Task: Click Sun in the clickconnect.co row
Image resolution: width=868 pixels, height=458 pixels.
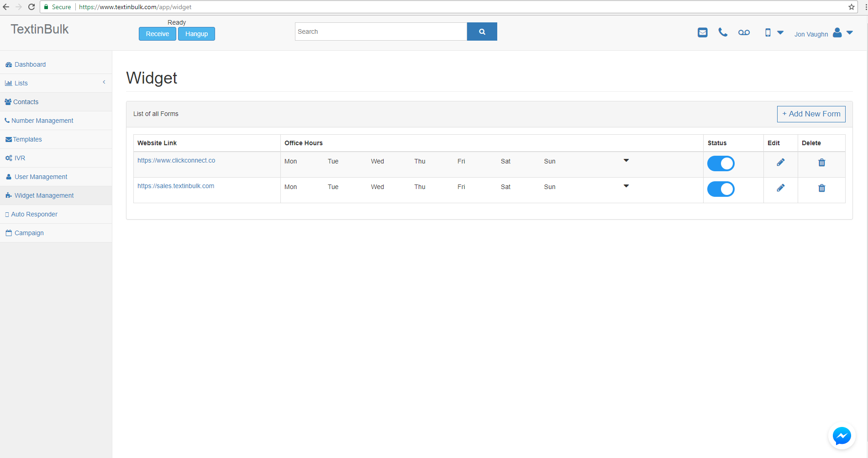Action: point(550,161)
